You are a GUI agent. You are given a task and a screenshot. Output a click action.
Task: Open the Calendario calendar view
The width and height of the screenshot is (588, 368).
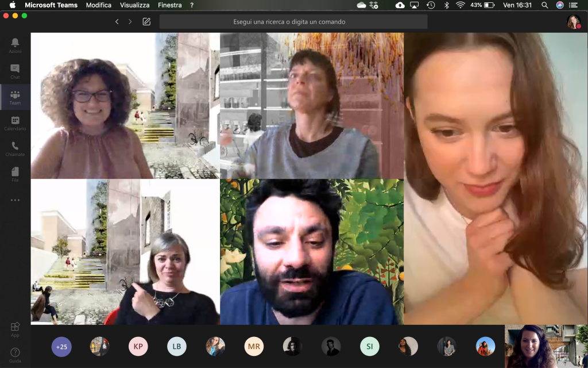point(15,123)
